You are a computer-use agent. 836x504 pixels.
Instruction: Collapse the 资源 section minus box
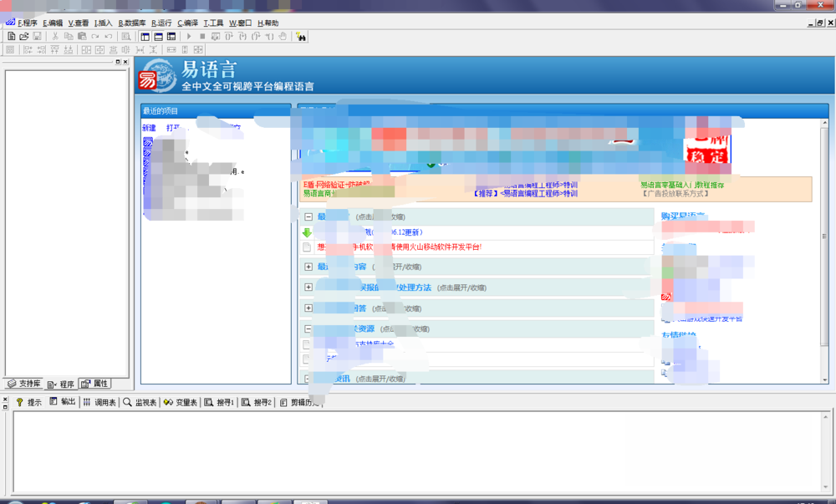308,329
